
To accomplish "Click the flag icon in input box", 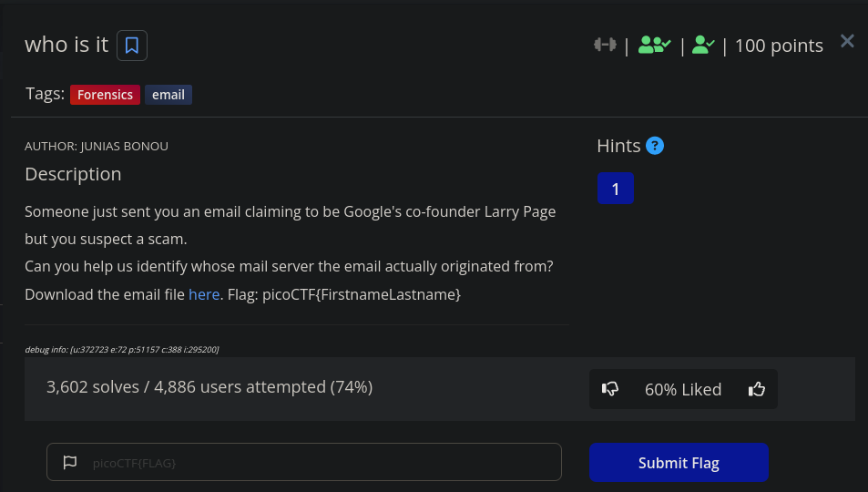I will pyautogui.click(x=70, y=462).
